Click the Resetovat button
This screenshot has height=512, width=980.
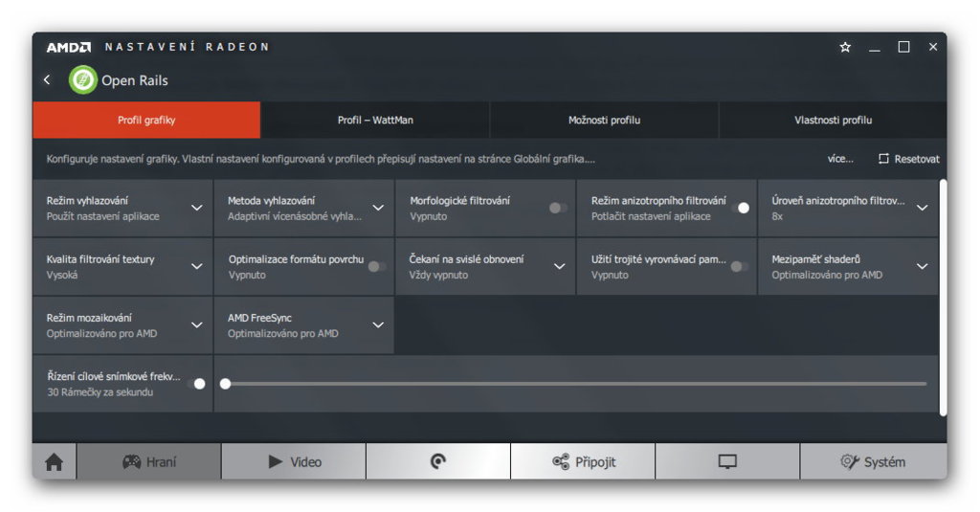pyautogui.click(x=909, y=159)
